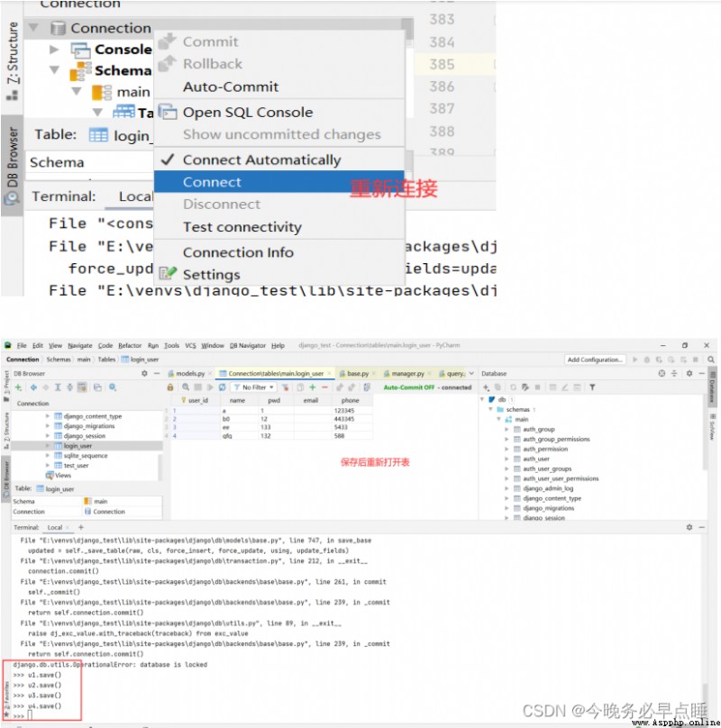Open the Refactor menu
This screenshot has width=721, height=728.
pos(130,345)
